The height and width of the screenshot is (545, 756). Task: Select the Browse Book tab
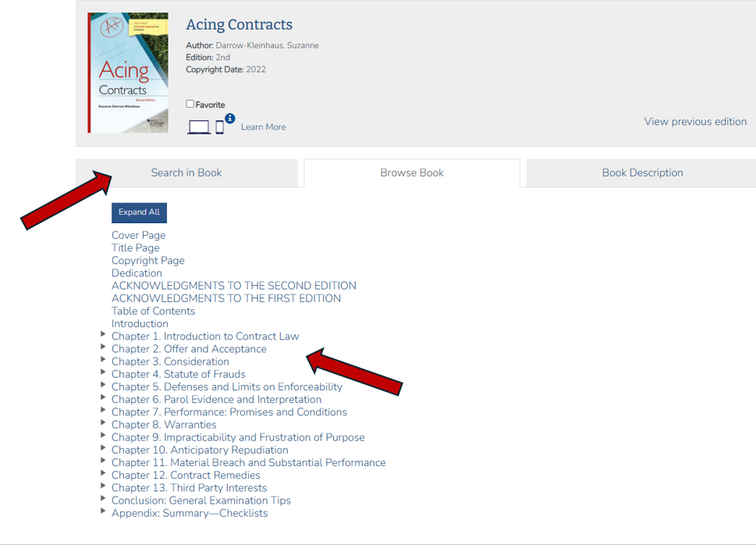(x=411, y=173)
